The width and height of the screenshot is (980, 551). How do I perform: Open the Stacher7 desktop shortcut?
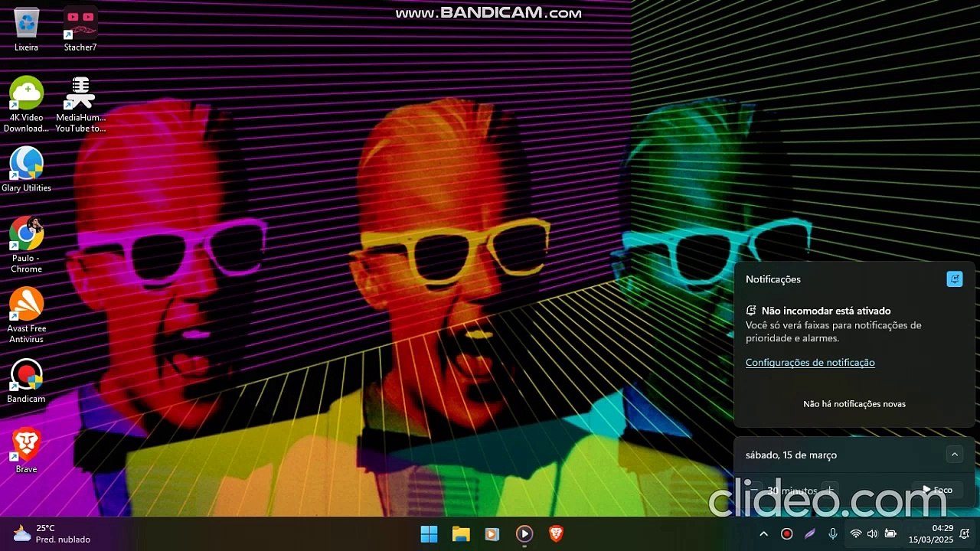[x=80, y=29]
